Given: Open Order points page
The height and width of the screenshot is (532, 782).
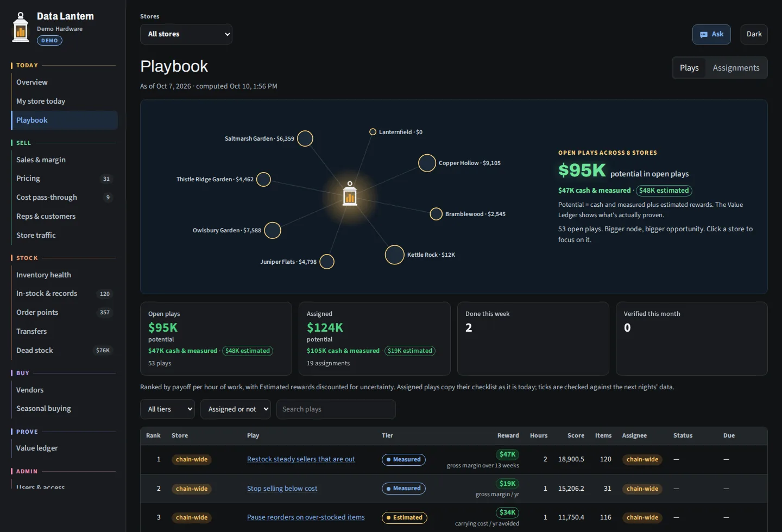Looking at the screenshot, I should pos(65,313).
